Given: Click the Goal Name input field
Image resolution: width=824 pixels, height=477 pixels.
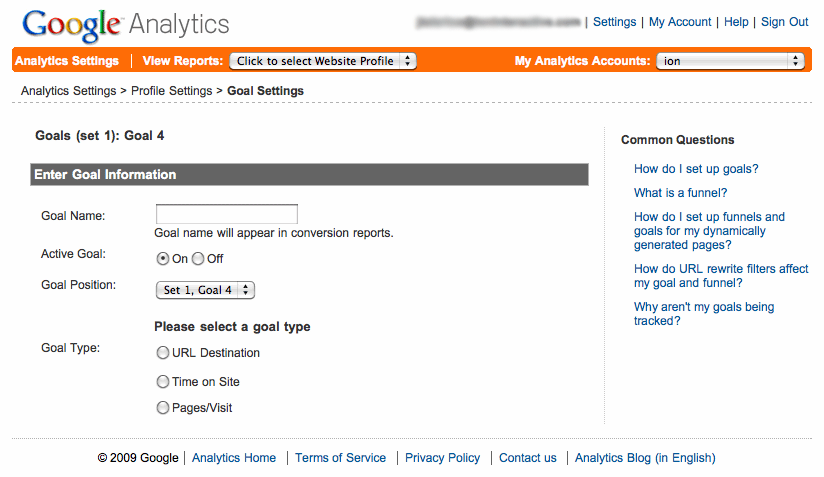Looking at the screenshot, I should click(226, 214).
